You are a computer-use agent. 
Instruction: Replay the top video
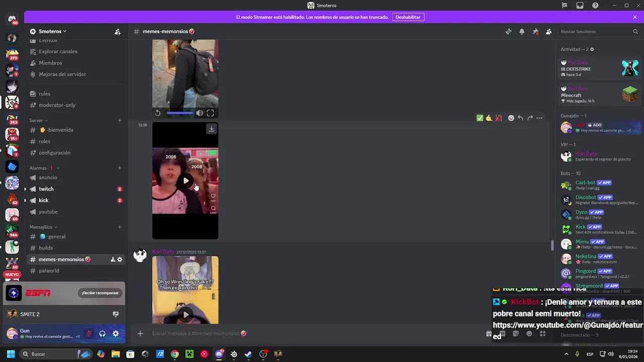(x=157, y=113)
